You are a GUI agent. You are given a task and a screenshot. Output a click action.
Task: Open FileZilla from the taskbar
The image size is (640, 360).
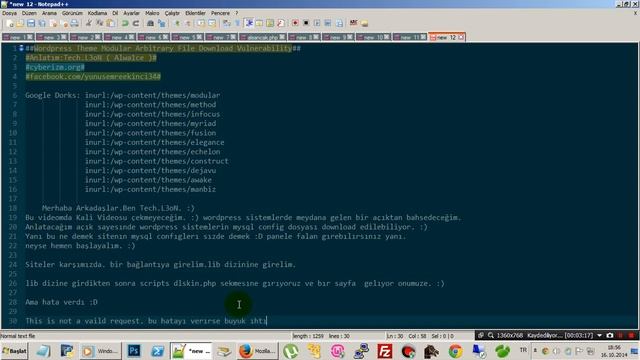[384, 351]
